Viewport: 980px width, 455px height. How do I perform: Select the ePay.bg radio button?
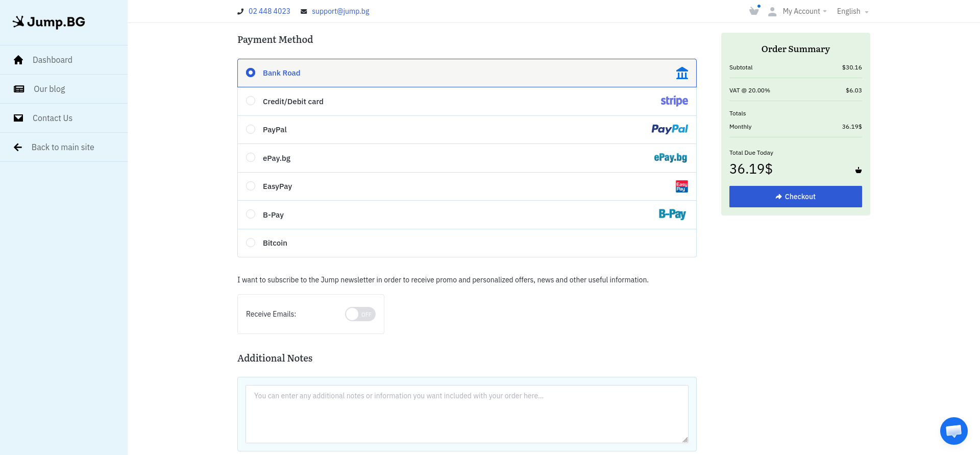pos(251,158)
